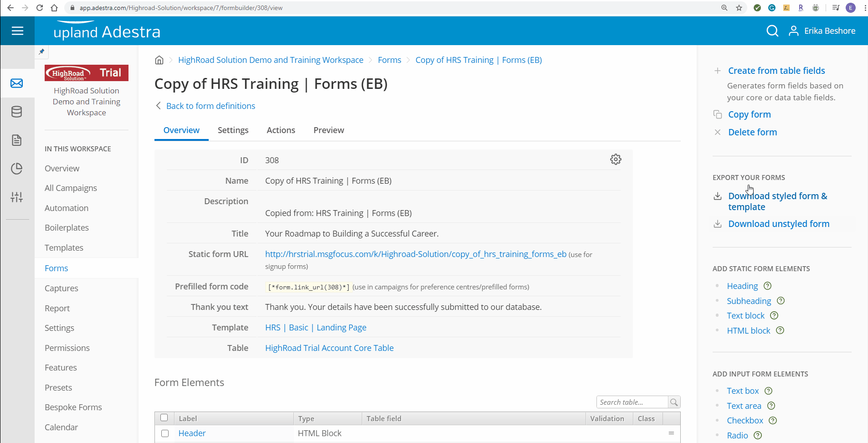This screenshot has height=443, width=868.
Task: Click the upland Adestra logo
Action: click(x=107, y=31)
